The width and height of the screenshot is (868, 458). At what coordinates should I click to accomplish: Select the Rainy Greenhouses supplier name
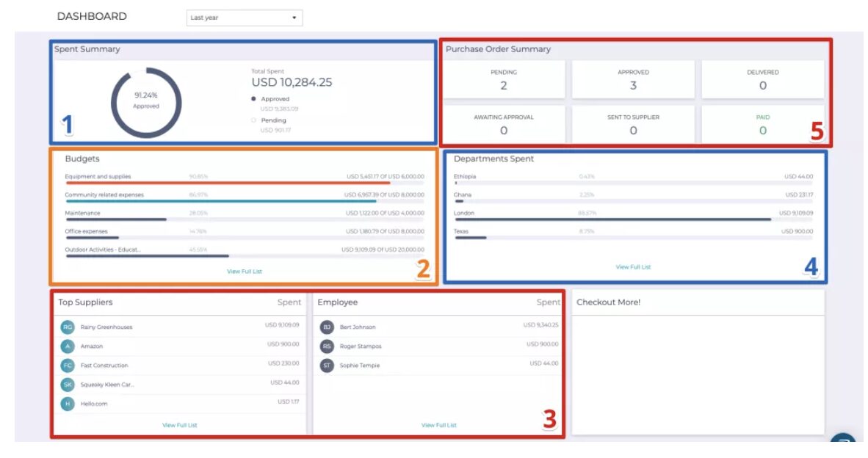[106, 327]
